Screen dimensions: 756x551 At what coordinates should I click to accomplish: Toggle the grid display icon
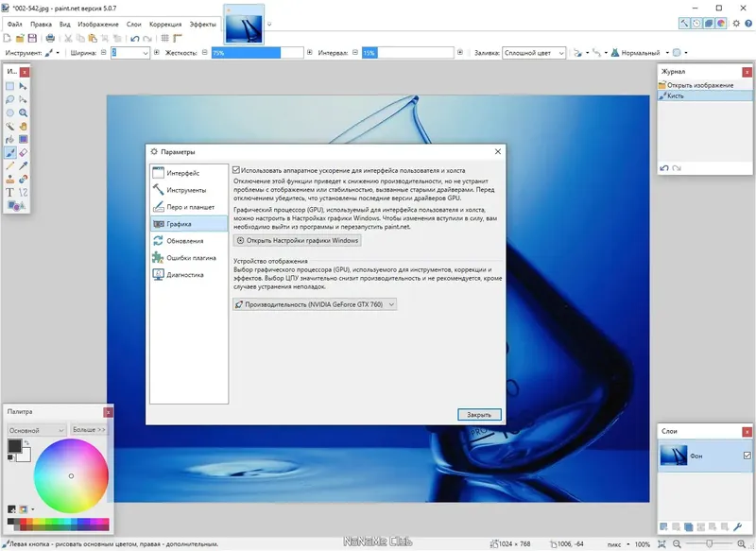(163, 38)
